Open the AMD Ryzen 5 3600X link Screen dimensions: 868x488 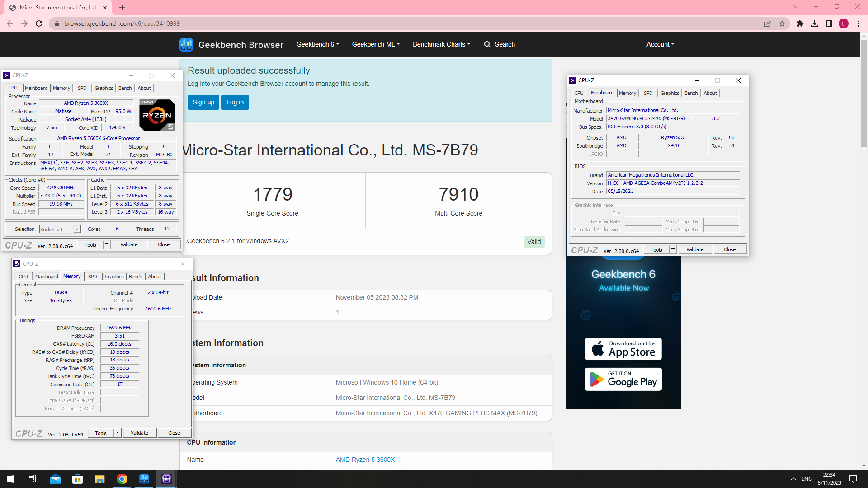365,460
